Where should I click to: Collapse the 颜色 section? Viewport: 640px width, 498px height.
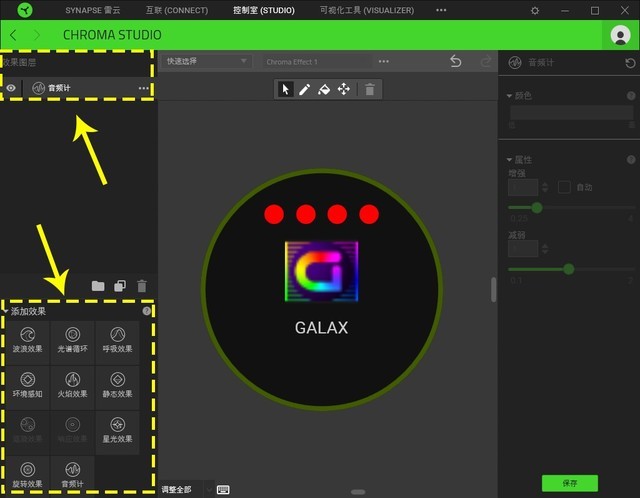(x=509, y=96)
